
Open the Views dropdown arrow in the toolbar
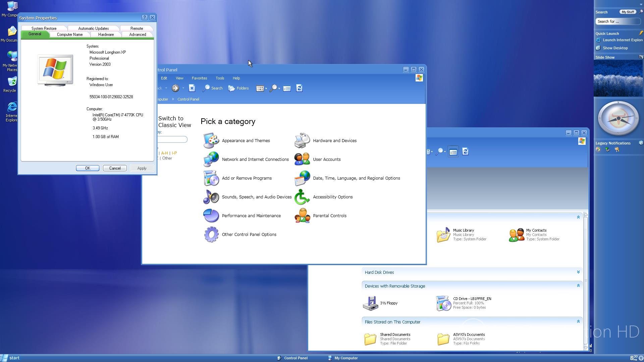[x=266, y=88]
